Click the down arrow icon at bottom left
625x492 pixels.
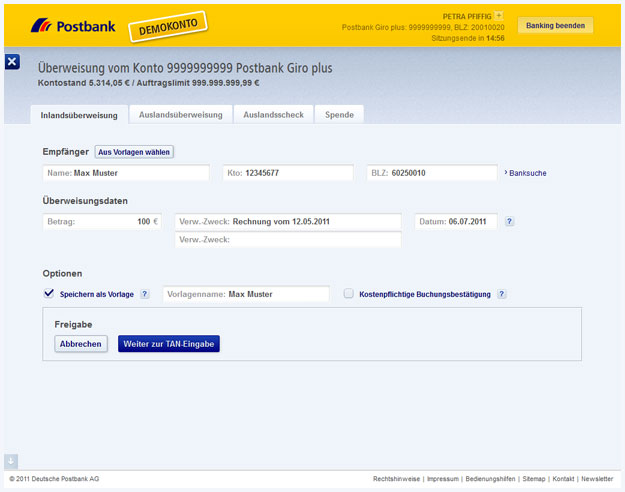11,461
